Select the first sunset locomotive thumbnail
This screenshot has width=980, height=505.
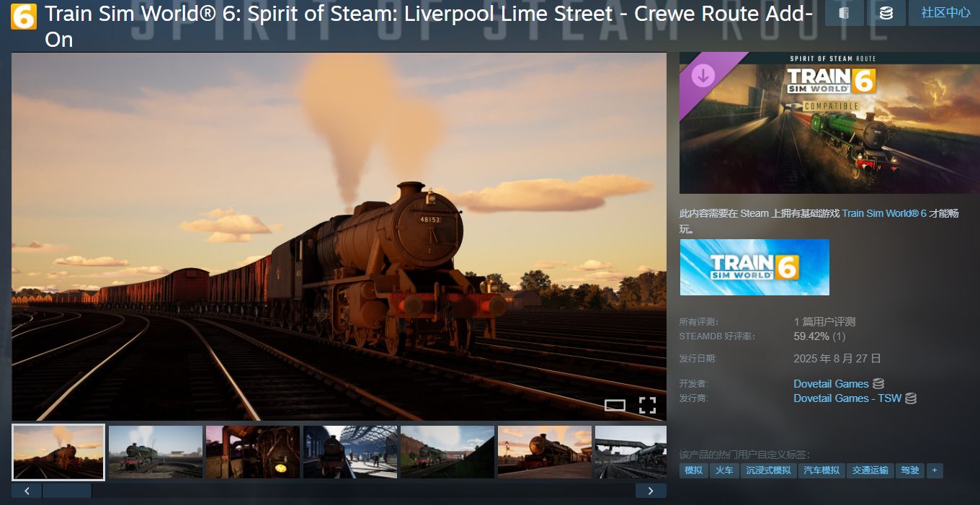coord(58,452)
